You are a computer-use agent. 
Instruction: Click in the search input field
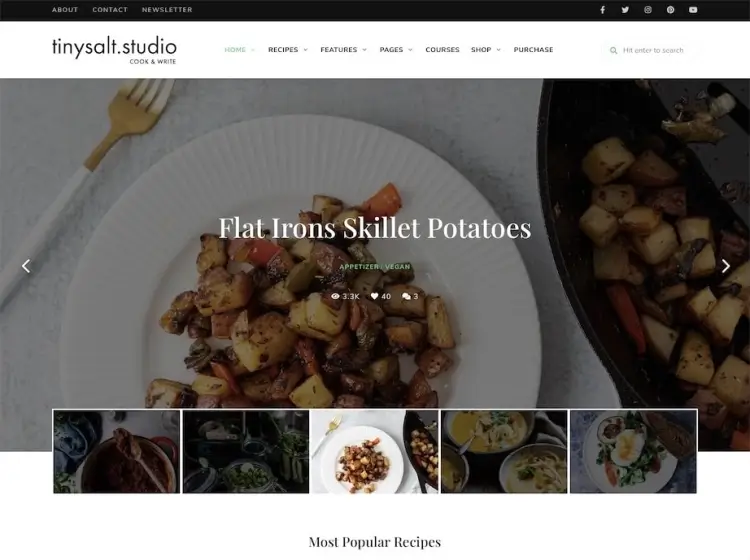(x=652, y=50)
